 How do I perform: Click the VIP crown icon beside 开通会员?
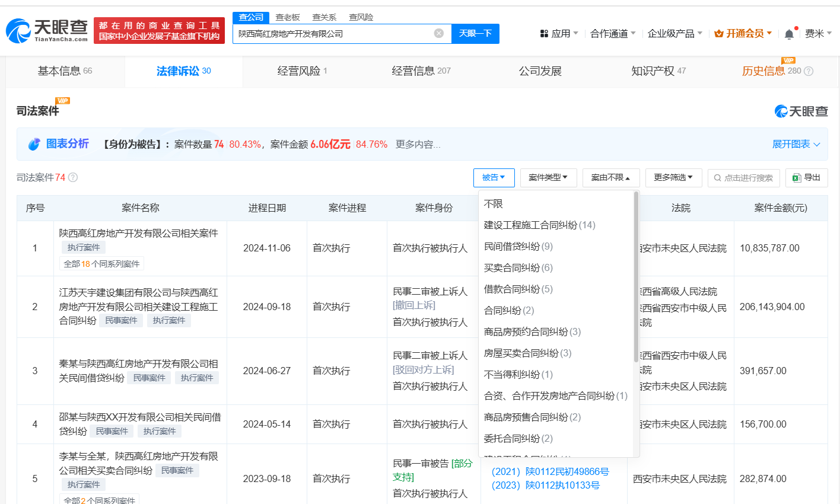click(x=719, y=34)
